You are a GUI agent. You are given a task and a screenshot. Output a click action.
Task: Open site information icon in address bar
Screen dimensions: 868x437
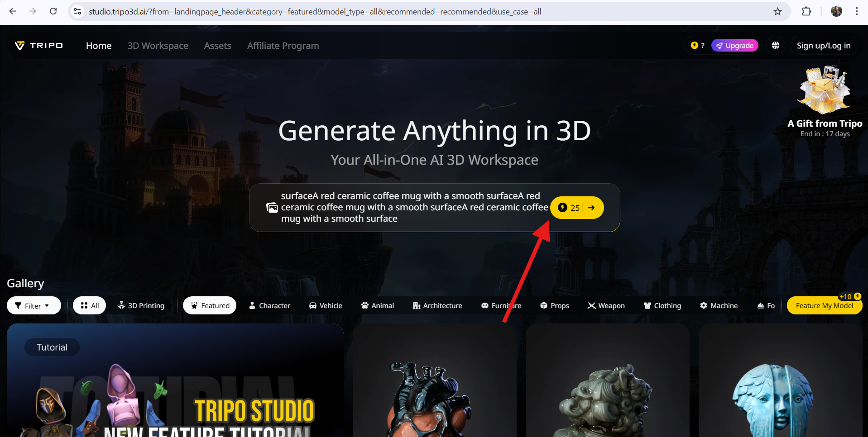coord(78,11)
